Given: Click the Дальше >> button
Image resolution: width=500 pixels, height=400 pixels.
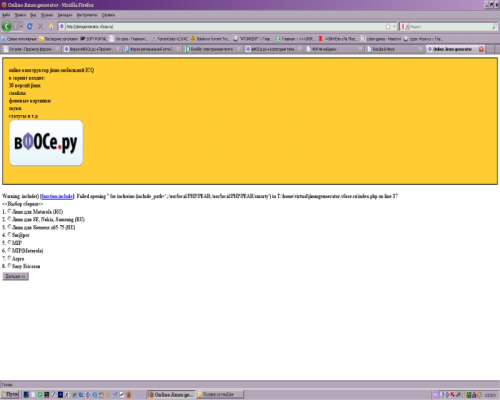Looking at the screenshot, I should [x=16, y=276].
